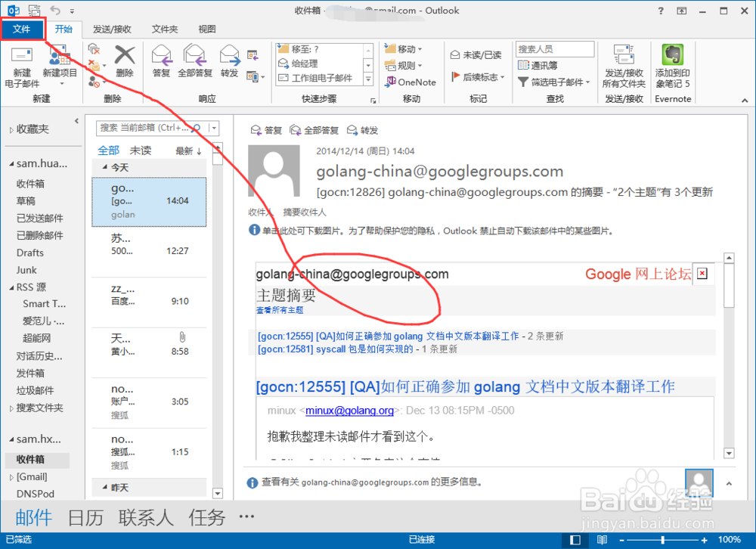
Task: Collapse the 今天 message group
Action: (x=104, y=167)
